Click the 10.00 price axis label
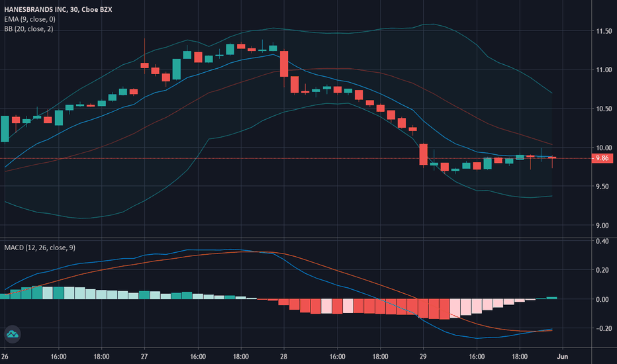This screenshot has height=364, width=617. (604, 148)
